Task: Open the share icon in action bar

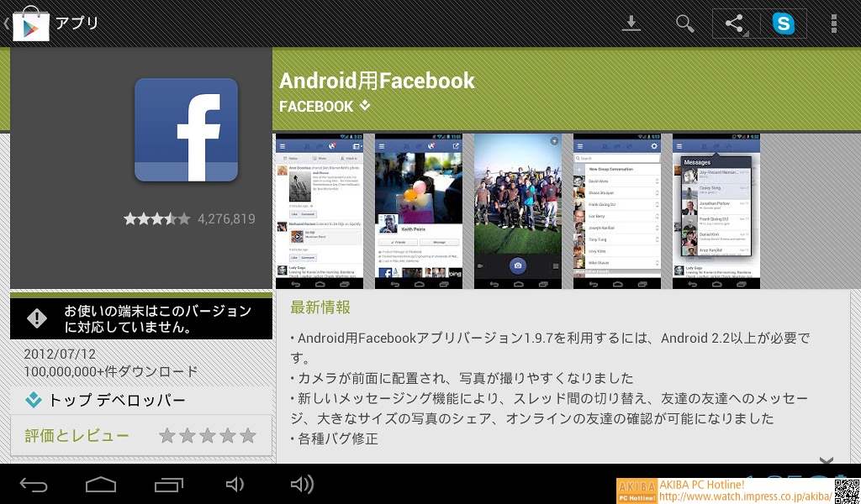Action: [736, 24]
